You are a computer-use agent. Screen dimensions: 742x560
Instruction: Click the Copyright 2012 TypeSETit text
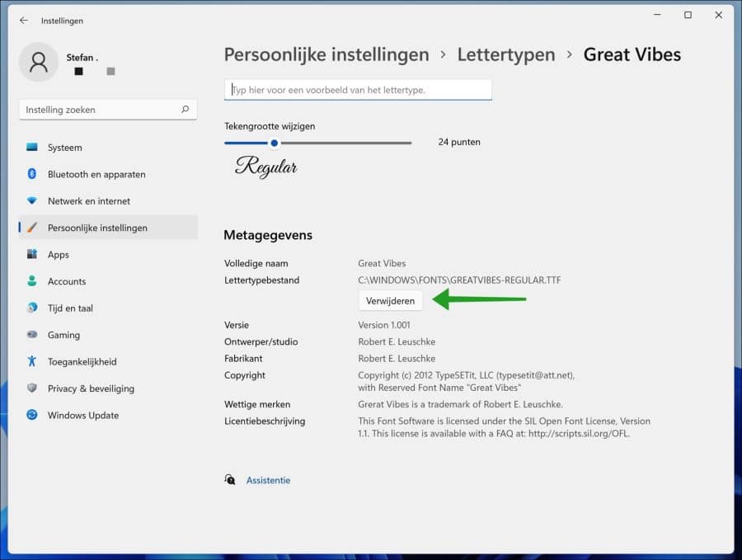pyautogui.click(x=466, y=381)
